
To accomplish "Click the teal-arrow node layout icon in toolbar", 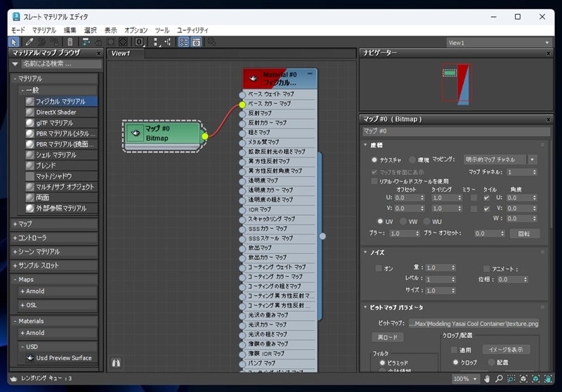I will click(x=86, y=42).
